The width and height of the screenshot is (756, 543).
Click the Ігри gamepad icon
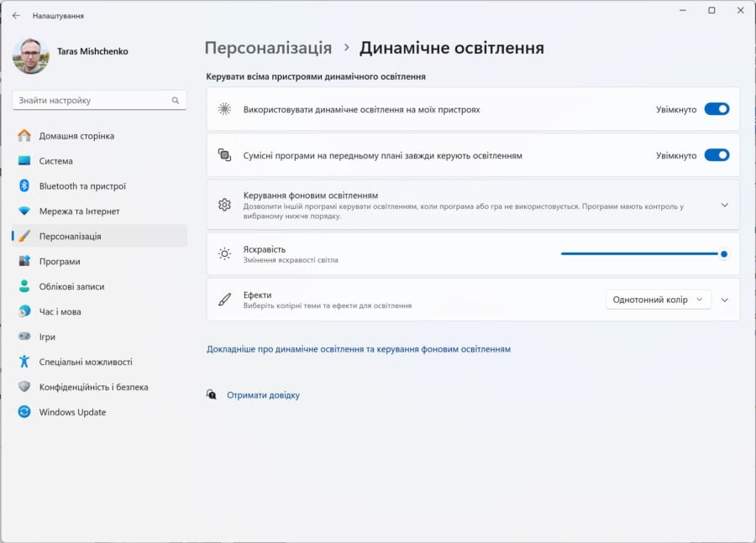(x=24, y=337)
